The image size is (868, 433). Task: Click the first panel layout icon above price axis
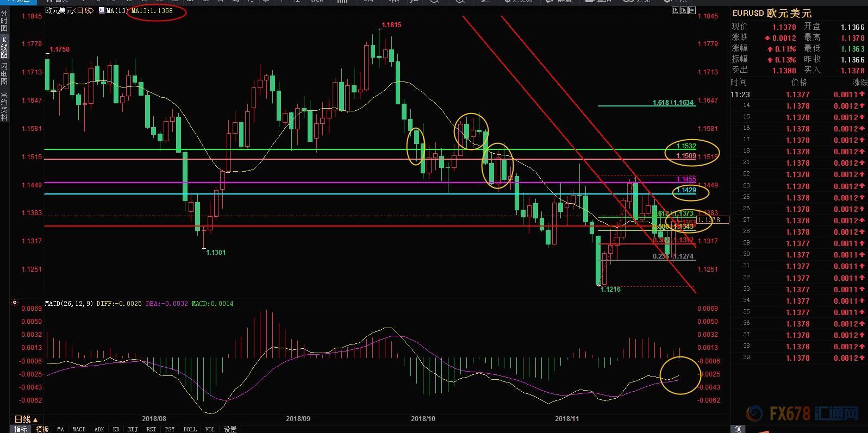(675, 10)
